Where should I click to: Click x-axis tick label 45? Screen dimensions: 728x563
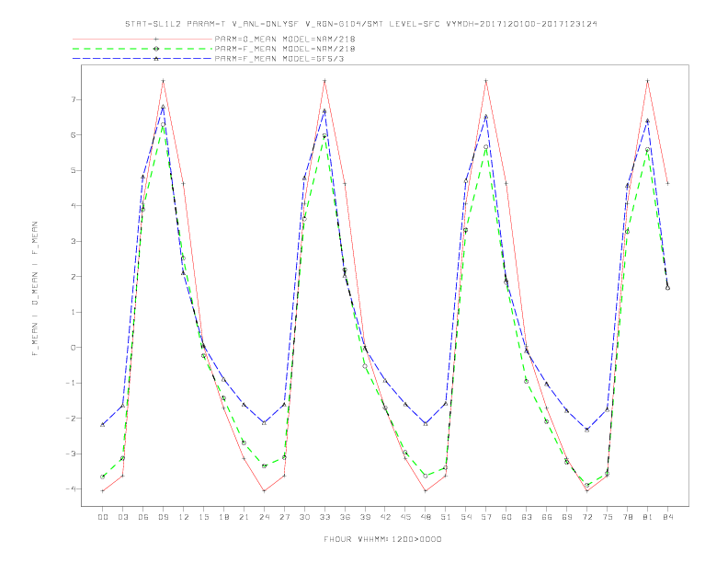pos(405,517)
